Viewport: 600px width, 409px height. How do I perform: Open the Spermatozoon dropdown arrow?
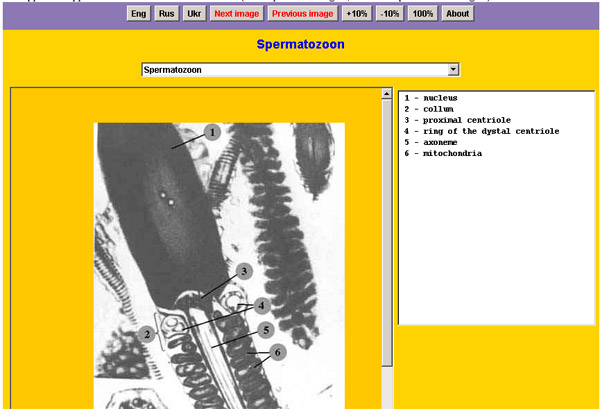coord(453,70)
